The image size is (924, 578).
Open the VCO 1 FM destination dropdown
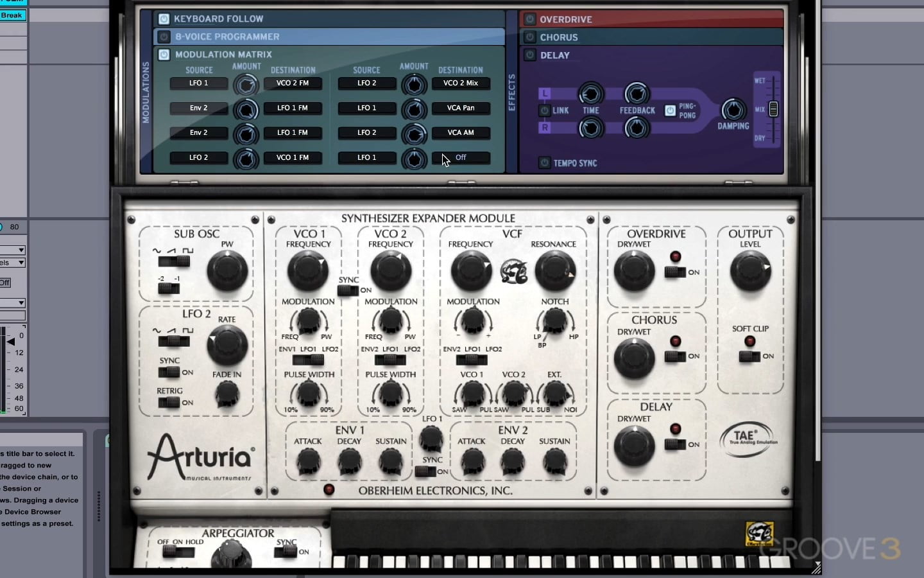point(293,157)
